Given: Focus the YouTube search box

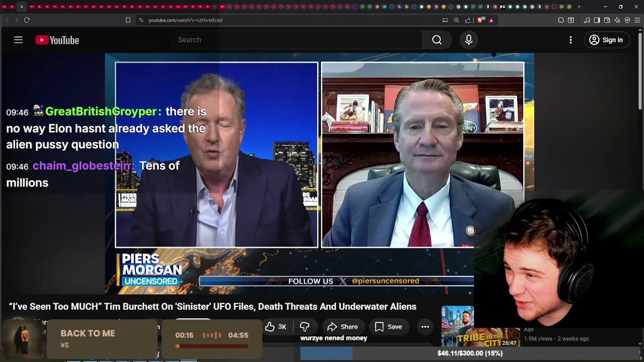Looking at the screenshot, I should point(296,40).
